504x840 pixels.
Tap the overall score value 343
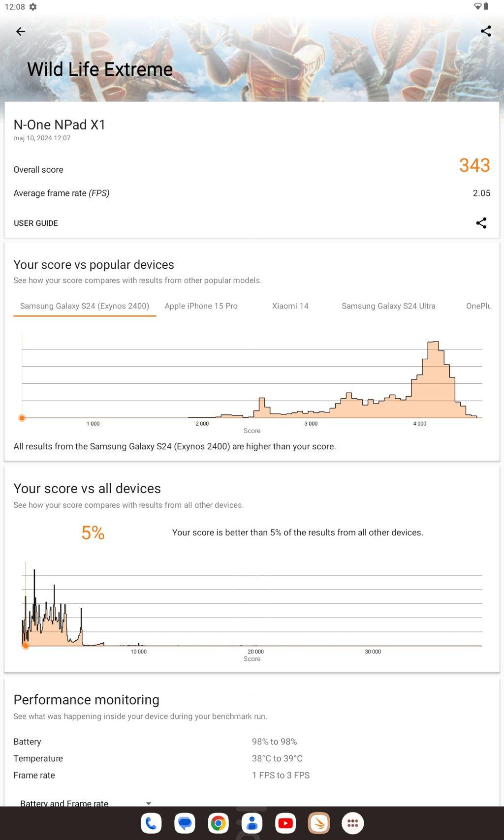[474, 165]
